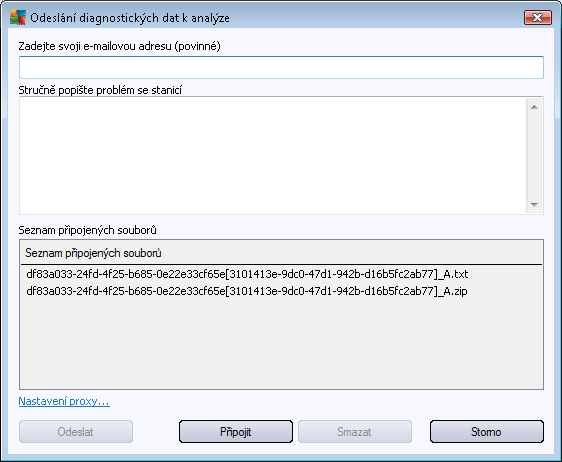This screenshot has width=562, height=462.
Task: Click the description scrollbar down arrow
Action: (534, 205)
